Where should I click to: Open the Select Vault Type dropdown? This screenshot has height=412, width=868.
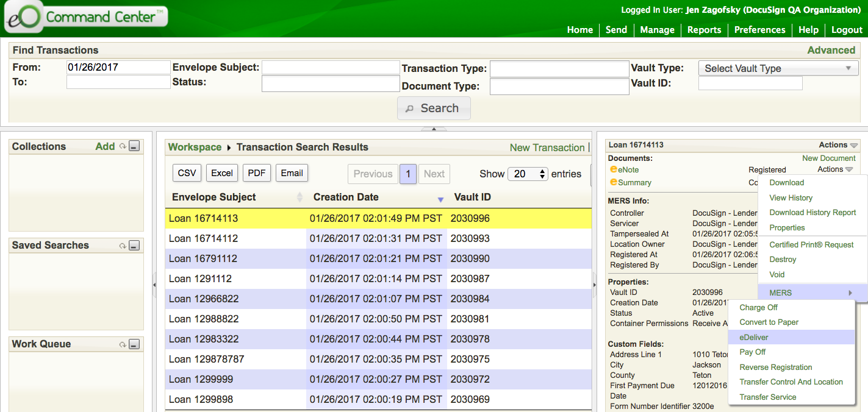tap(778, 68)
